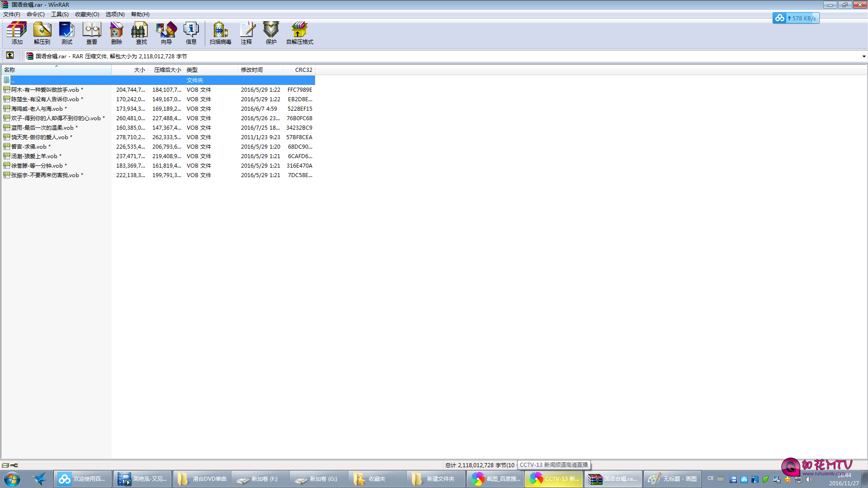868x488 pixels.
Task: Click the taskbar clock 2016/11/27
Action: [844, 479]
